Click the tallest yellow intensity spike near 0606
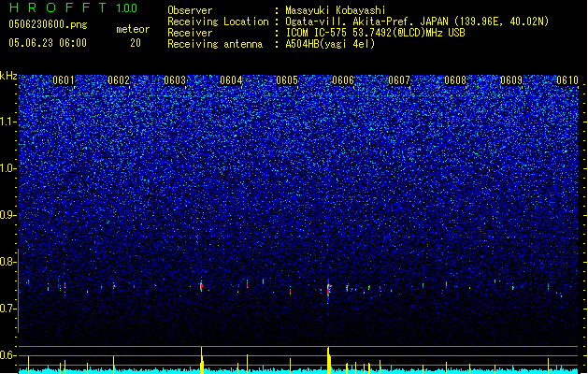 pos(329,360)
